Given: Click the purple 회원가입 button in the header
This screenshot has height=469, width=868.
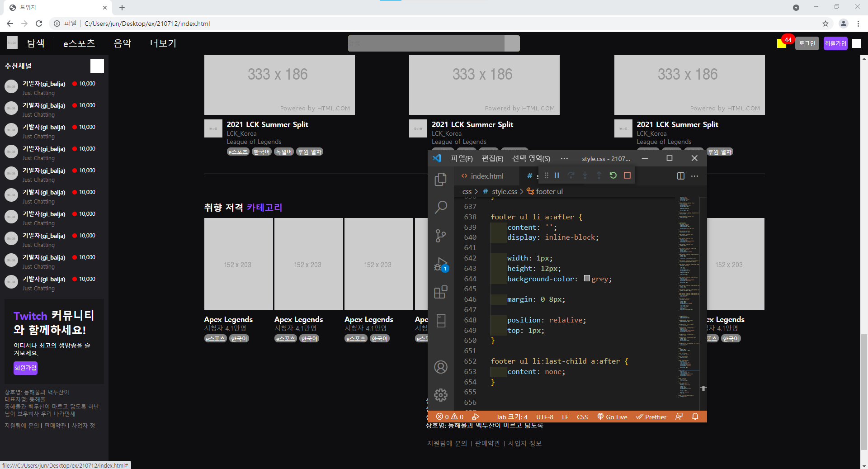Looking at the screenshot, I should 835,43.
